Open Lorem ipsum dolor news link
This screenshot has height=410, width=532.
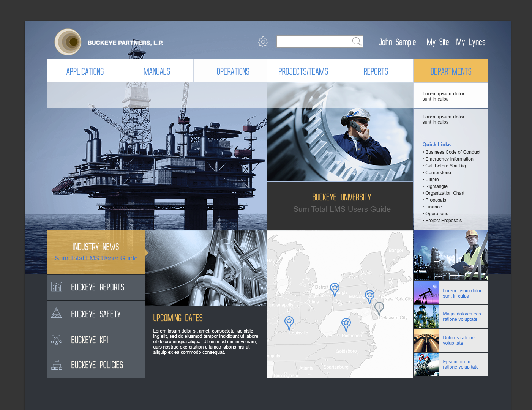[x=462, y=293]
